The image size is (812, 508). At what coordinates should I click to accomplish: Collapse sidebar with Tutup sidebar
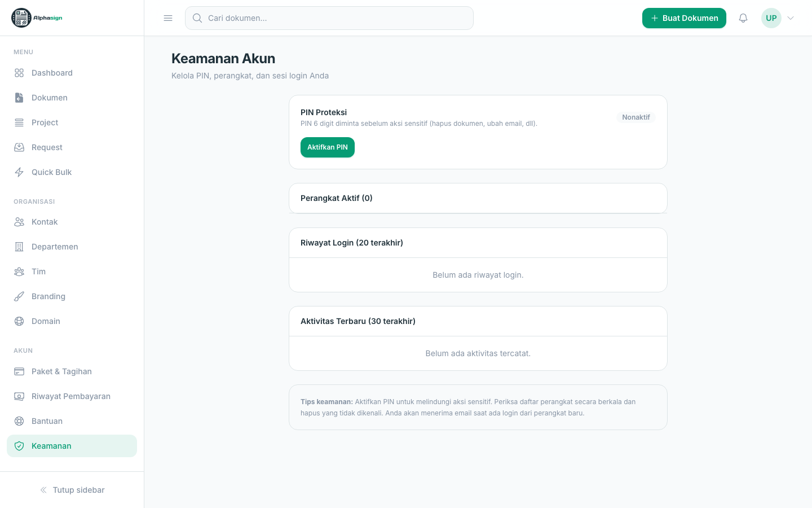(72, 490)
